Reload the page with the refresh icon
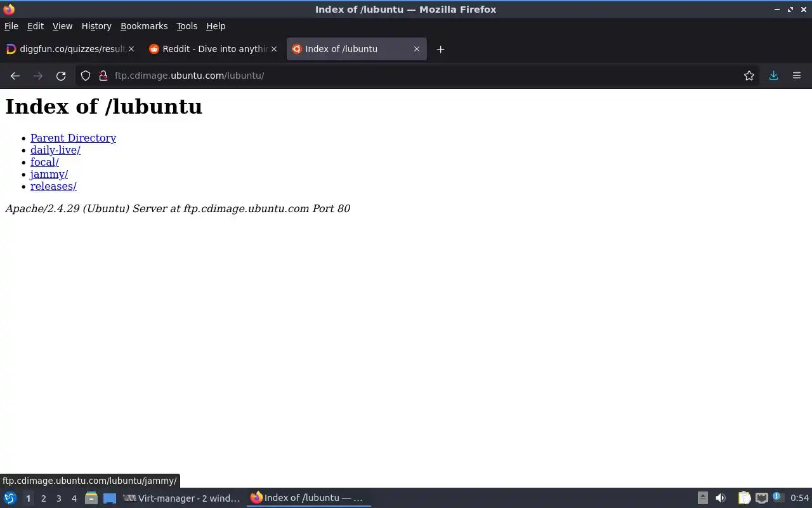This screenshot has width=812, height=508. coord(61,76)
